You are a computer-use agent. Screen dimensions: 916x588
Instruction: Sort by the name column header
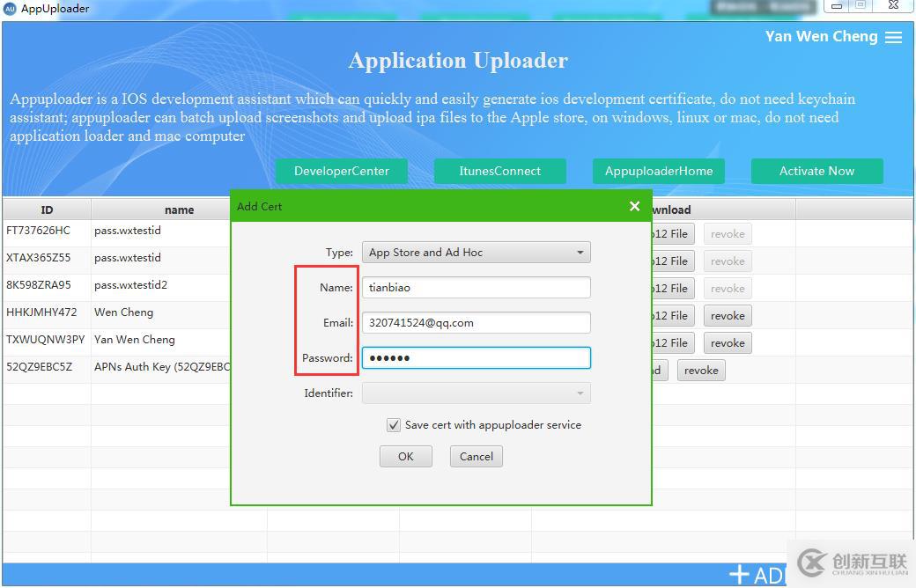(179, 209)
